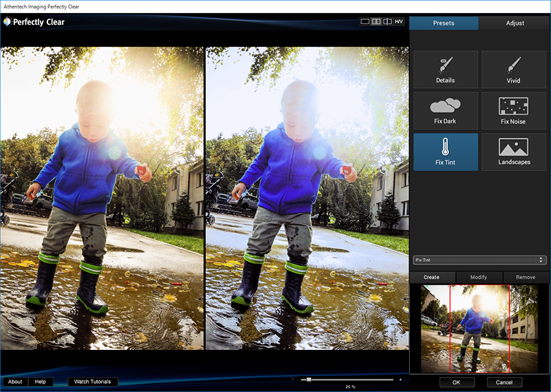Click zoom out minus icon
Image resolution: width=551 pixels, height=392 pixels.
coord(292,380)
